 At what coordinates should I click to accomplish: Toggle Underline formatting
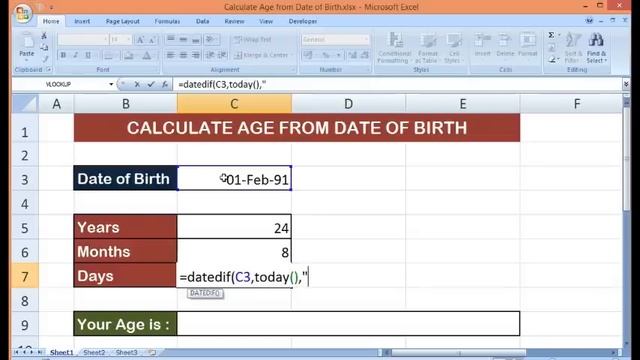(x=88, y=55)
